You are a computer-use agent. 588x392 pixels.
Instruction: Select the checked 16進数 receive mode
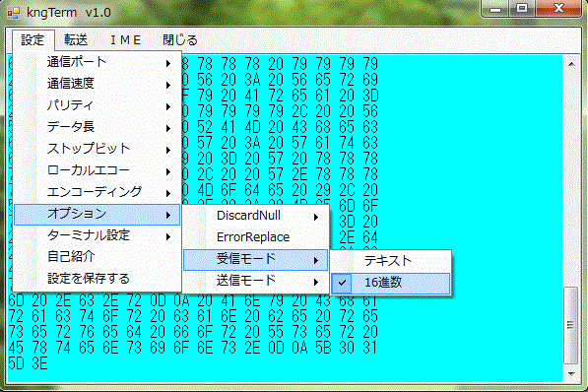click(x=390, y=284)
